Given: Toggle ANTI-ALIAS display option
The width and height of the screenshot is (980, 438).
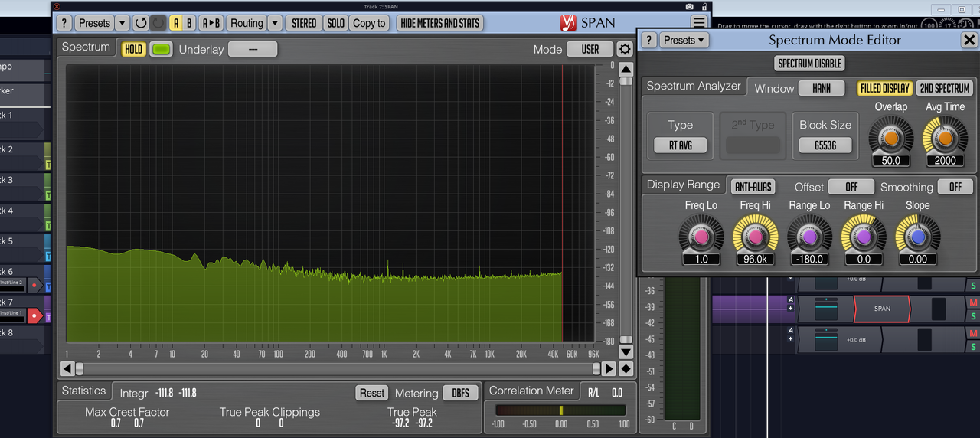Looking at the screenshot, I should 753,187.
